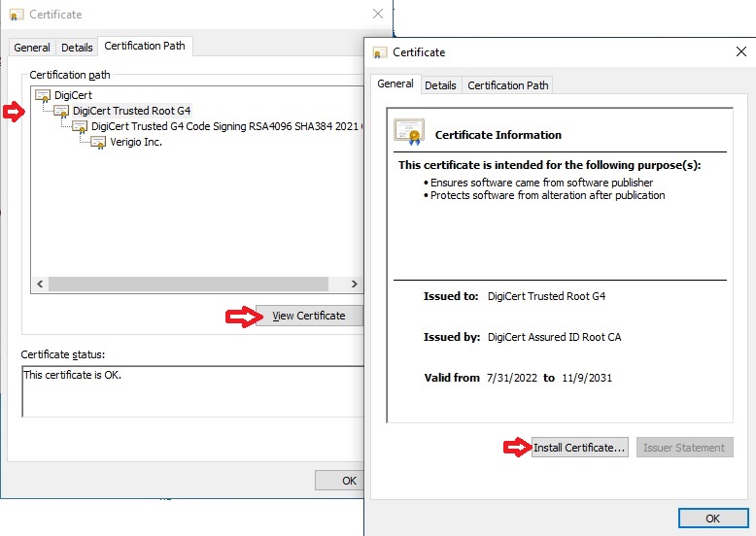Open General tab in right Certificate window

[x=395, y=84]
